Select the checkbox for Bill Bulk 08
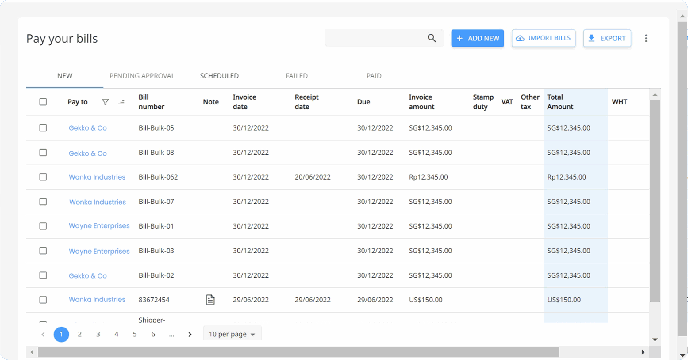 [x=43, y=152]
